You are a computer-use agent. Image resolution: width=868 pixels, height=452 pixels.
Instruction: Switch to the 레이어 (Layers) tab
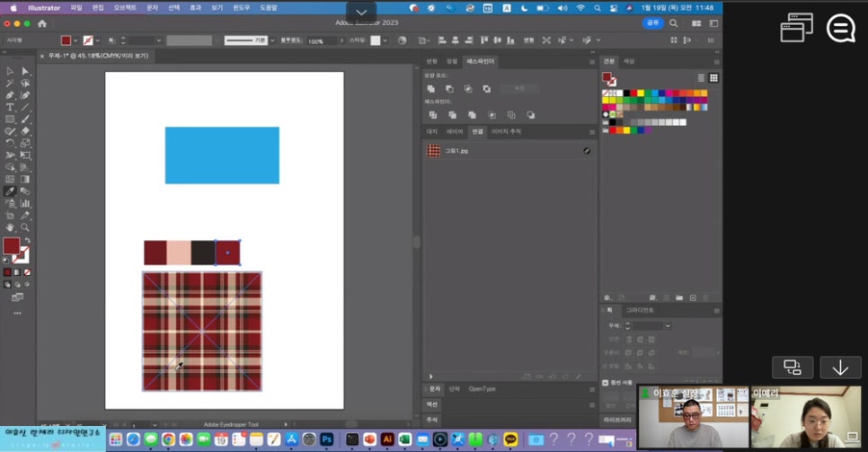455,132
